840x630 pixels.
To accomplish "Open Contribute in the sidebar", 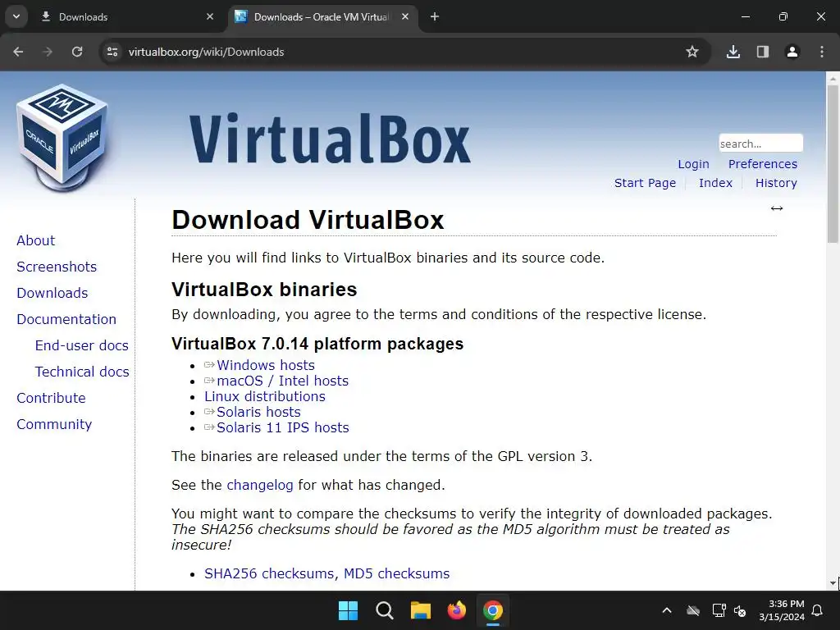I will click(x=51, y=398).
